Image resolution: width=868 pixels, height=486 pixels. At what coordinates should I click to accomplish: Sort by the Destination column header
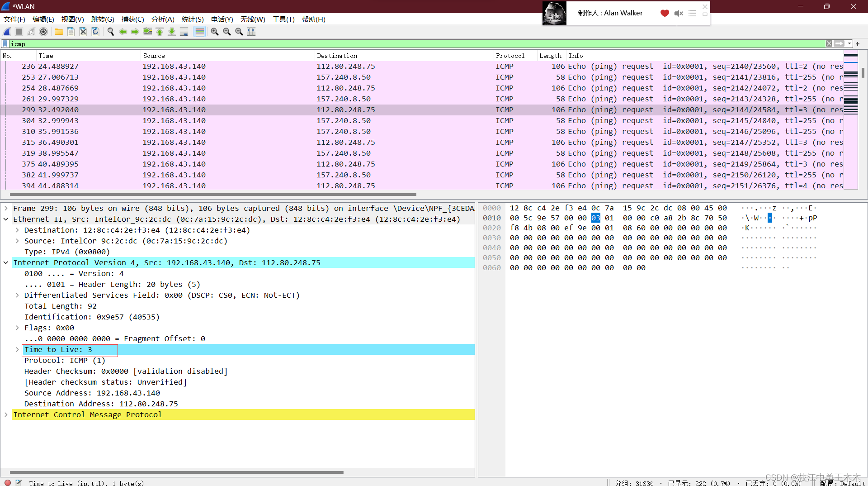[404, 56]
